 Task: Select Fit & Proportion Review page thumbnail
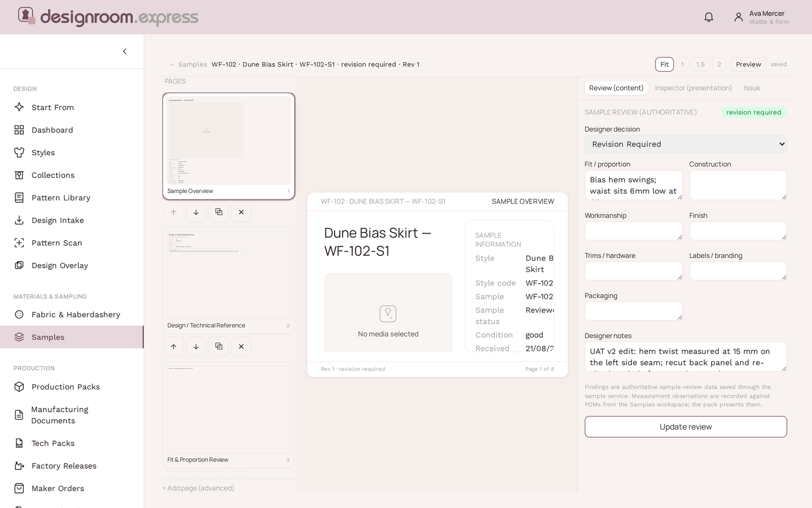[229, 415]
